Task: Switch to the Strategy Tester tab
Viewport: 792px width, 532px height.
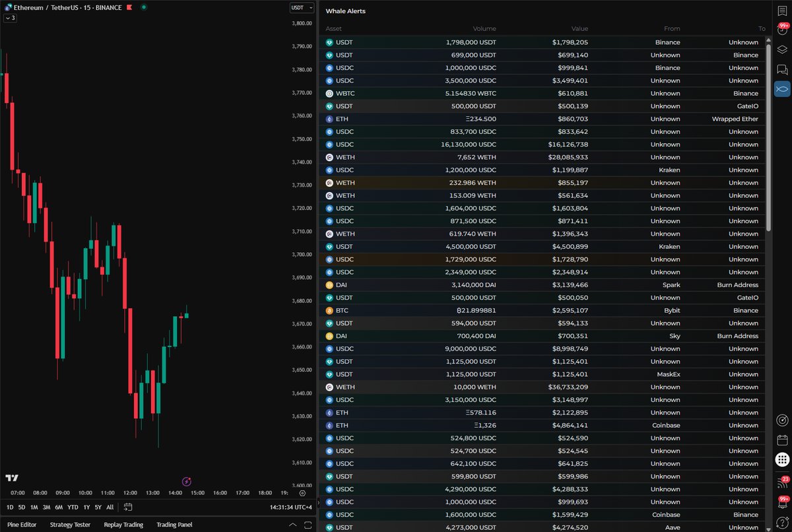Action: [x=70, y=525]
